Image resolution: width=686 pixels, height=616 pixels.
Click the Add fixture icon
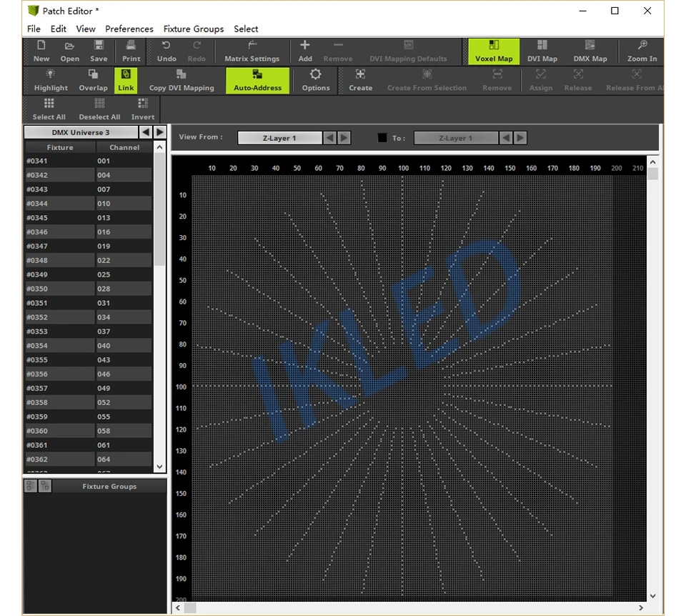click(x=305, y=51)
